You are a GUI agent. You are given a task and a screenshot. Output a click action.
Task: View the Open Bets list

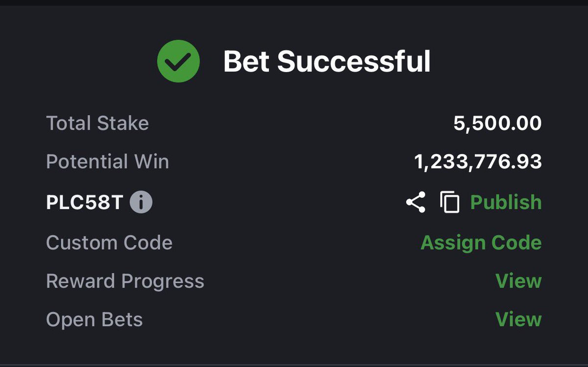[x=518, y=319]
